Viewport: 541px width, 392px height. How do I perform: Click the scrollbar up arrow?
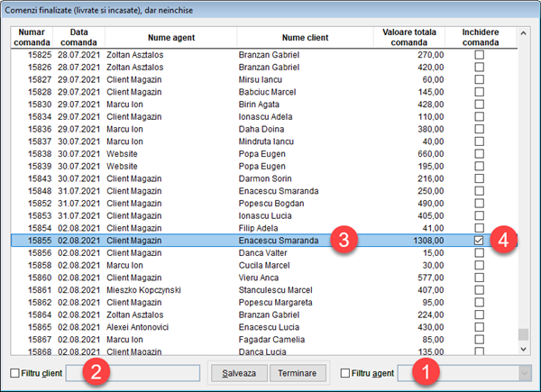pos(524,33)
